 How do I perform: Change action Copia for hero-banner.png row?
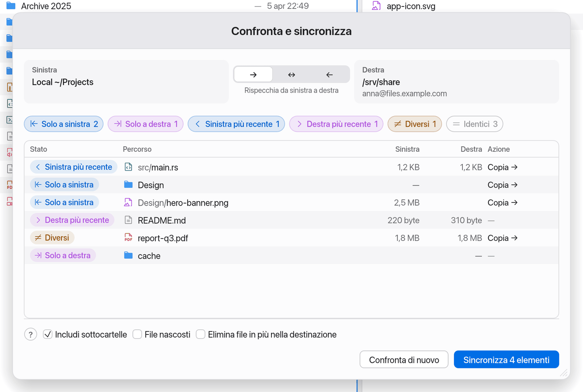click(x=502, y=202)
